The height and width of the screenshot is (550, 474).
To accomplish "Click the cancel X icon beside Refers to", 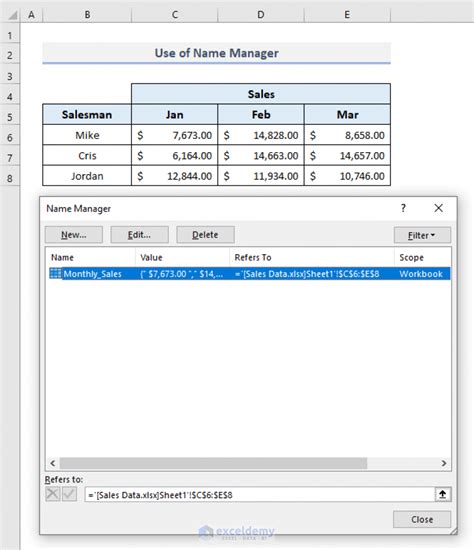I will 52,494.
